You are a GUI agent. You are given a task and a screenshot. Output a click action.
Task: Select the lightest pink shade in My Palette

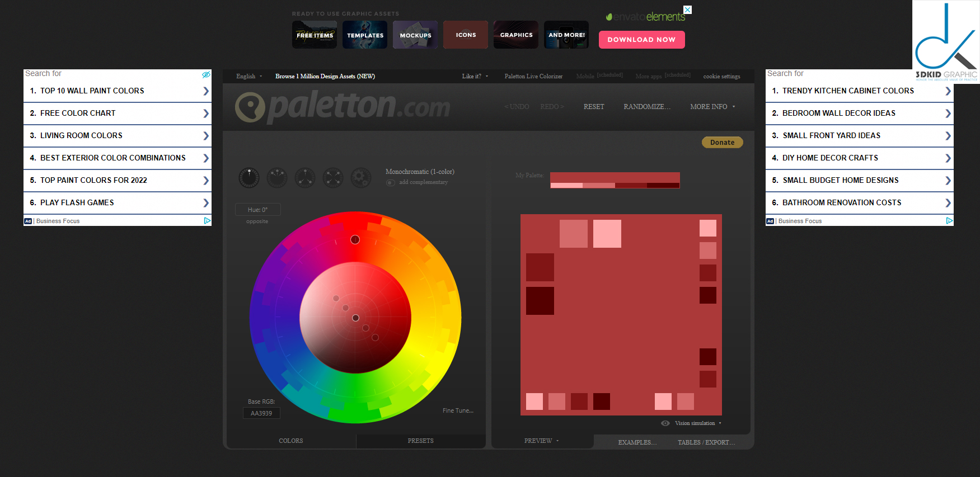pyautogui.click(x=566, y=186)
